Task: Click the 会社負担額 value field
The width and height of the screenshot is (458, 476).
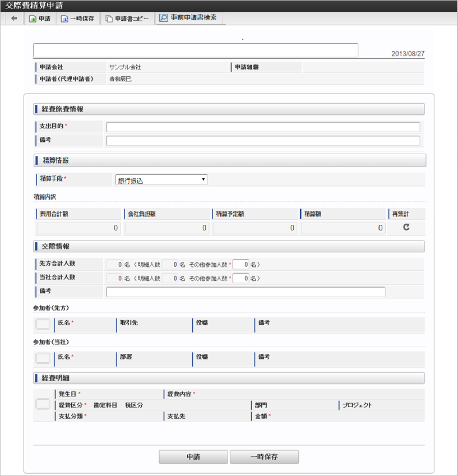Action: pos(166,228)
